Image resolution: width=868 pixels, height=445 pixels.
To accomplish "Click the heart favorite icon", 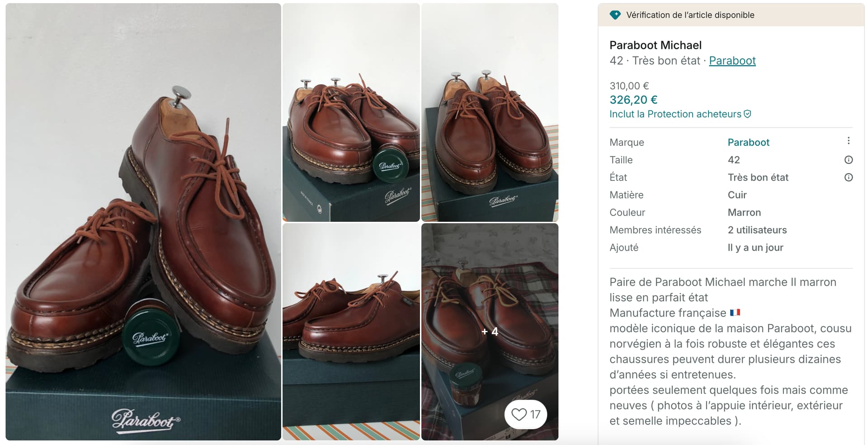I will [x=519, y=414].
